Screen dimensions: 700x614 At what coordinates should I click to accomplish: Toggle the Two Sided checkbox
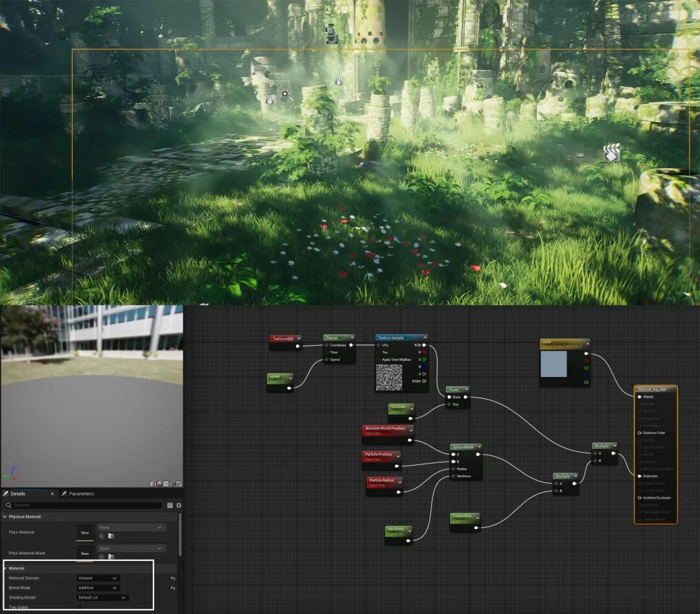80,608
